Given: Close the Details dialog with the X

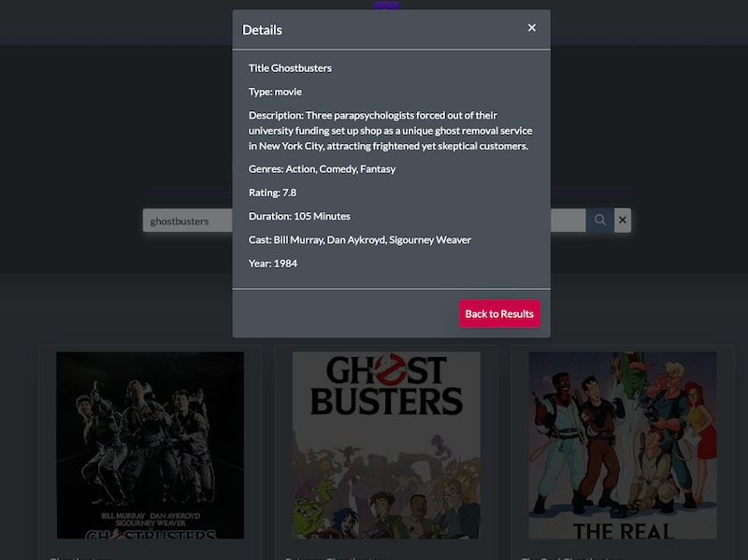Looking at the screenshot, I should click(x=532, y=28).
